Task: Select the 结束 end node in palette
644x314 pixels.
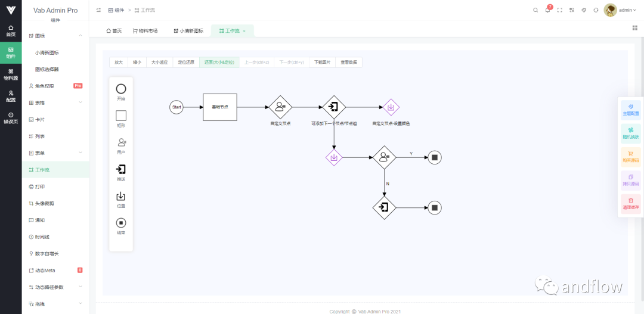Action: 120,223
